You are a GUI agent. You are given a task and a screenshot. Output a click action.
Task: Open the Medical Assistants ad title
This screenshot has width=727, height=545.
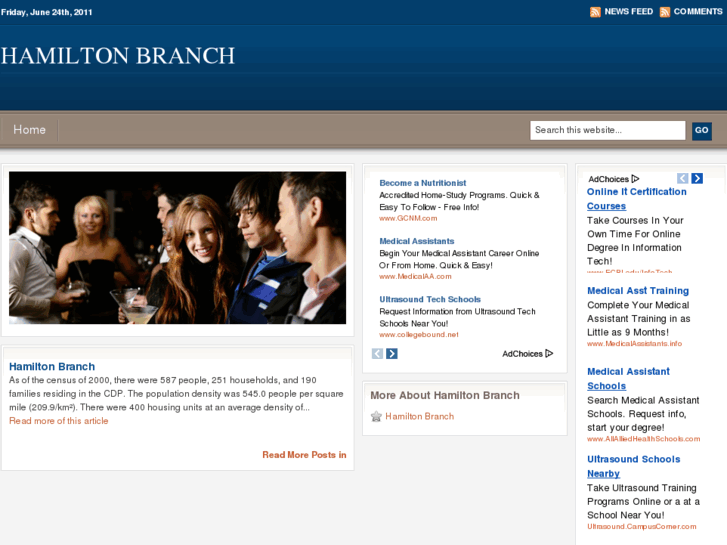click(416, 241)
